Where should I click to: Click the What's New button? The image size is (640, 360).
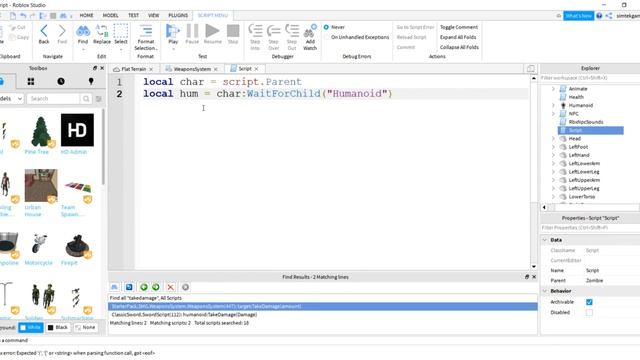(578, 16)
